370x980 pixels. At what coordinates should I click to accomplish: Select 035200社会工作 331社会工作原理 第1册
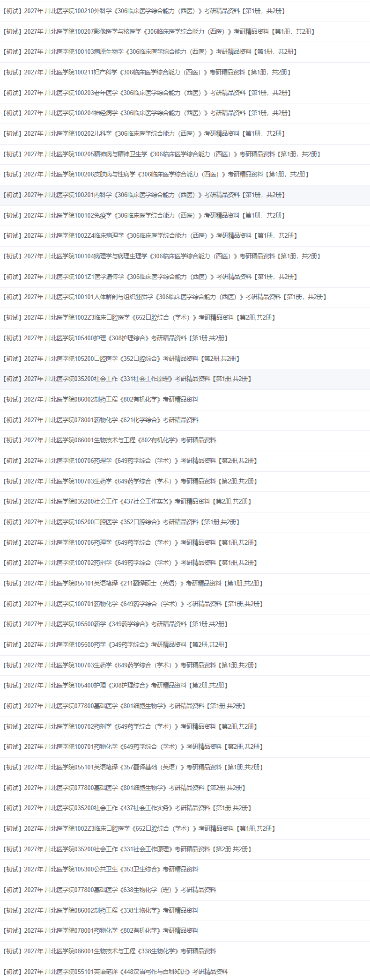coord(127,379)
